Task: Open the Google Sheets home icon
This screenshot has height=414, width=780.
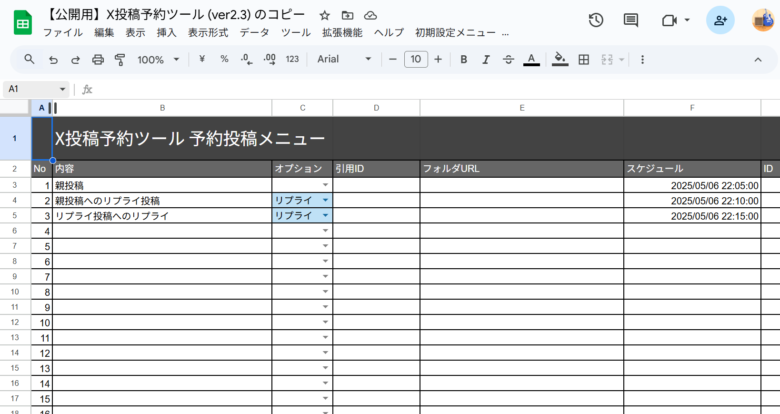Action: [22, 23]
